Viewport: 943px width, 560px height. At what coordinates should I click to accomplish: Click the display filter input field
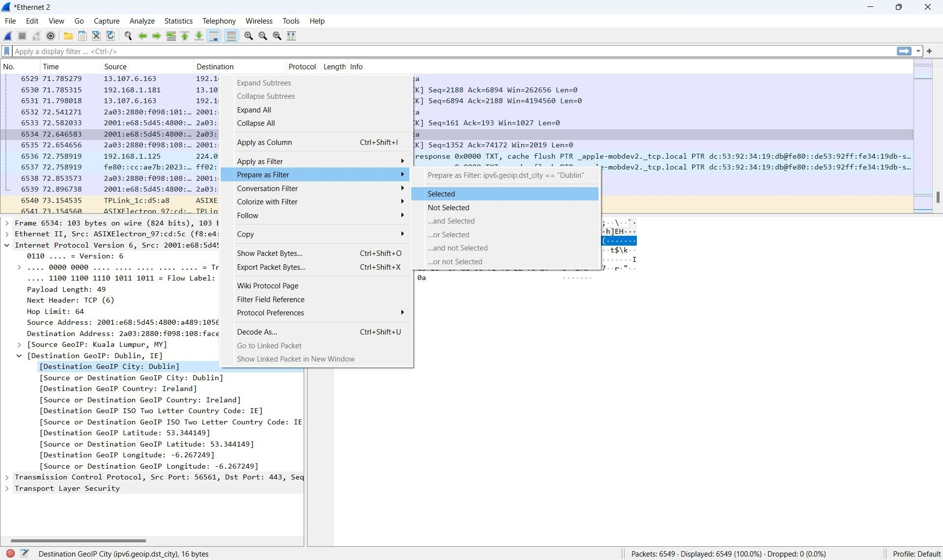coord(442,51)
